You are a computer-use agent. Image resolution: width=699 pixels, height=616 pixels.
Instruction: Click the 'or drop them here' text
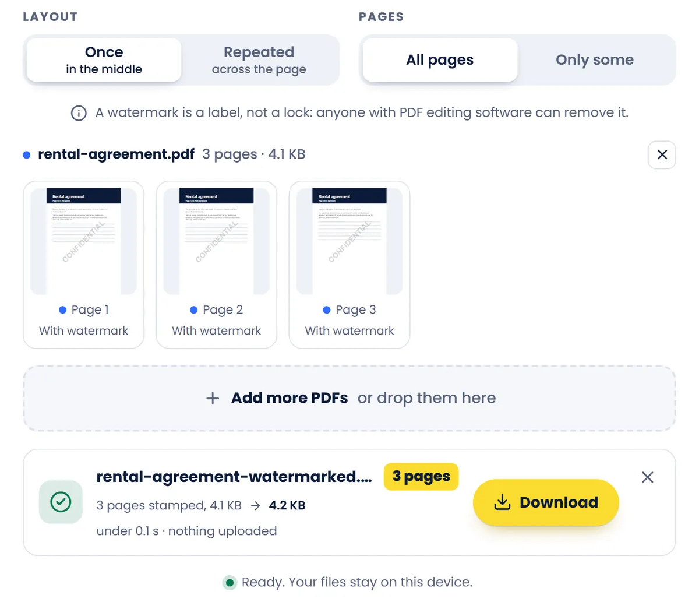tap(426, 398)
